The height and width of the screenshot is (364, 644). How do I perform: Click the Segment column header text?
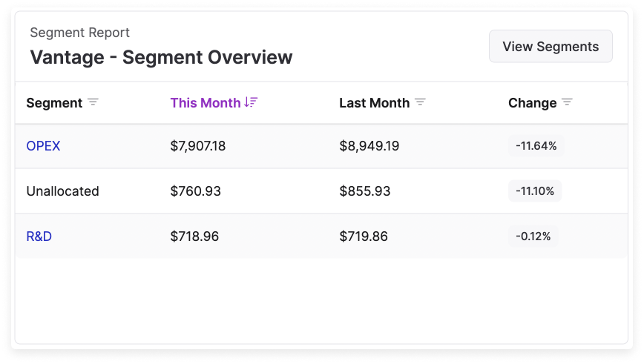pos(54,103)
